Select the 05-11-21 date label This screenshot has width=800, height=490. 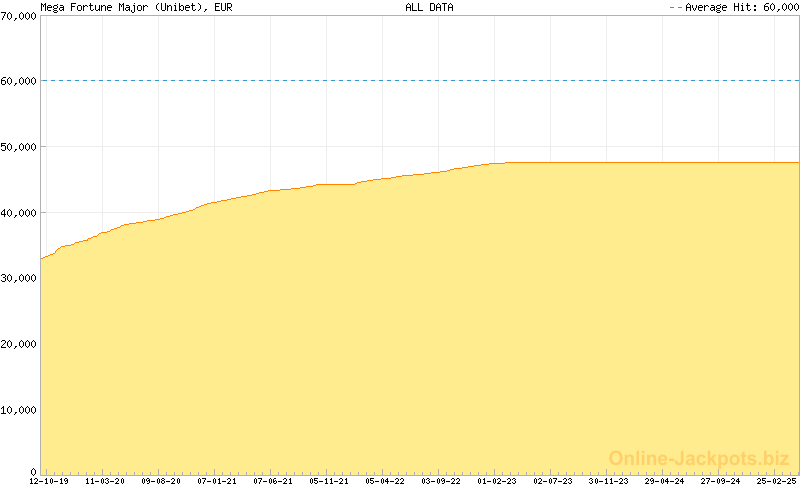[329, 481]
